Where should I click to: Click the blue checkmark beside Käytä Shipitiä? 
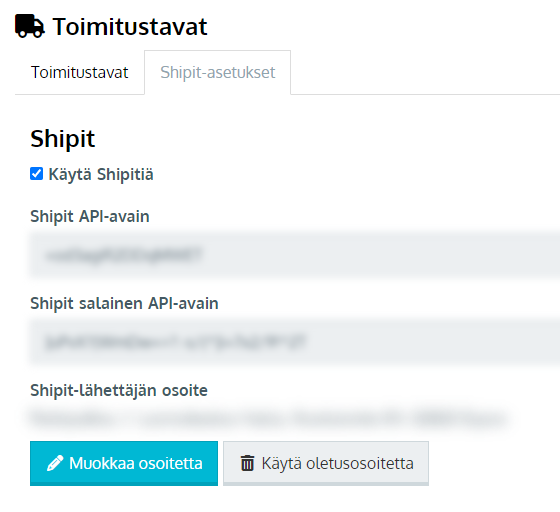tap(36, 174)
